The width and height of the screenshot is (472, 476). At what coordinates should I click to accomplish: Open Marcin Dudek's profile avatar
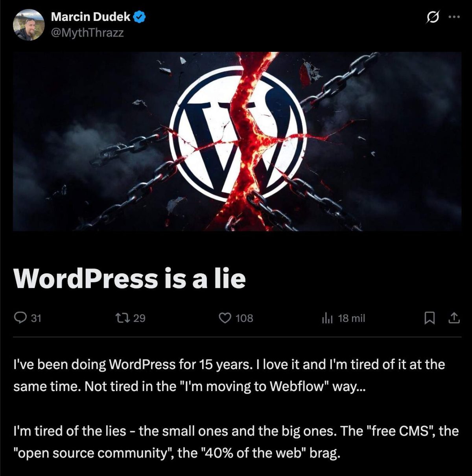[x=29, y=25]
